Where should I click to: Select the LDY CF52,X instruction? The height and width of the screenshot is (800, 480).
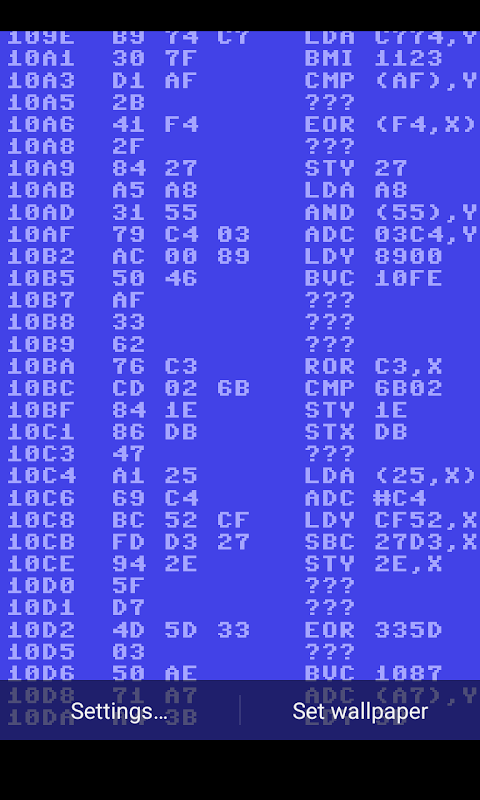click(x=391, y=520)
